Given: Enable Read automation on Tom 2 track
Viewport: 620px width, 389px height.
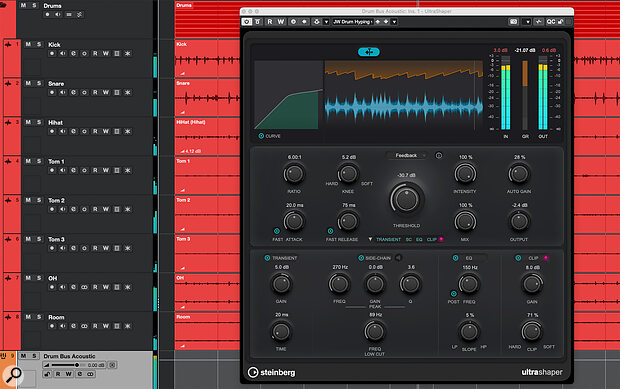Looking at the screenshot, I should [x=95, y=209].
